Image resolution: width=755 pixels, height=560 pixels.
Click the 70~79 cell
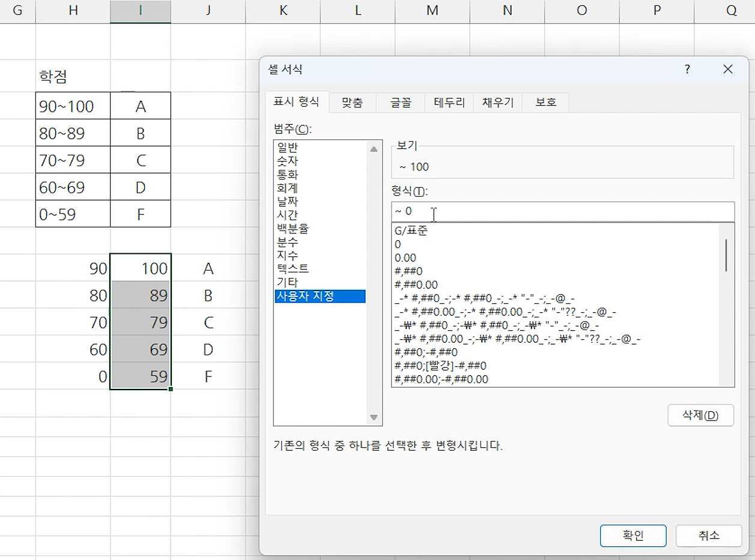point(73,160)
